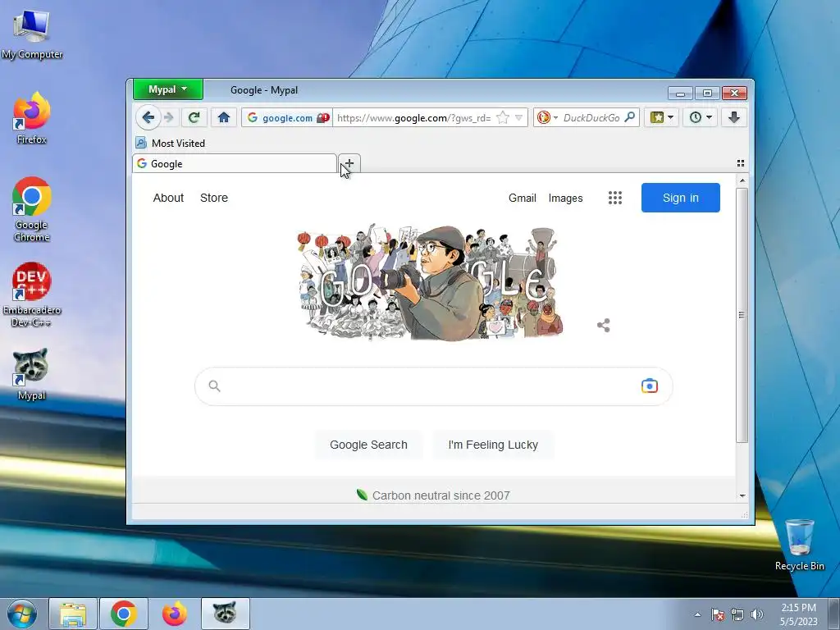Open the DuckDuckGo search engine dropdown

(547, 117)
